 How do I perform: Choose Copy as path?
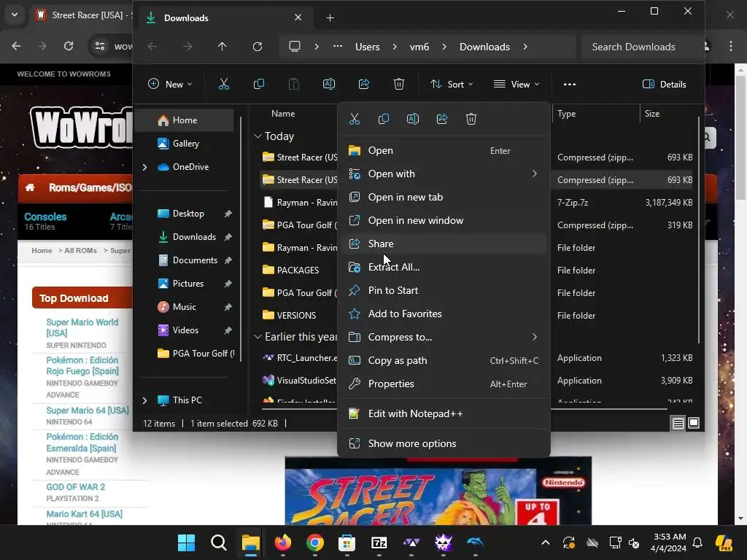444,360
